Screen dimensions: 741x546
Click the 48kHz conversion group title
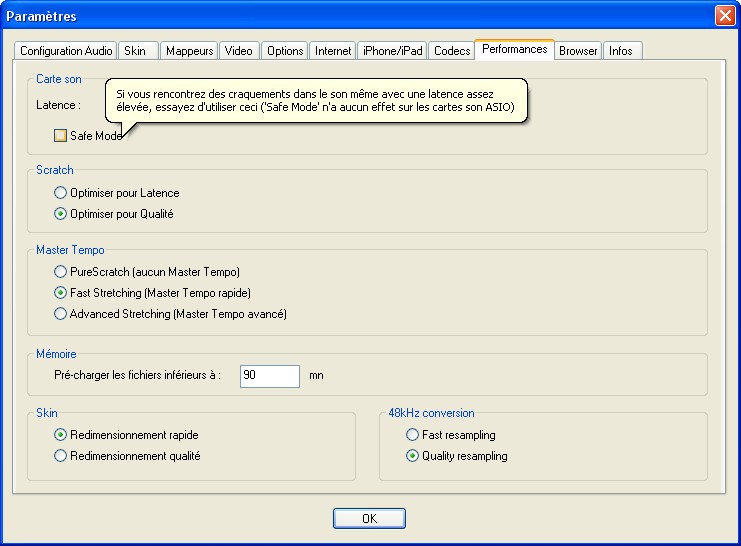431,413
